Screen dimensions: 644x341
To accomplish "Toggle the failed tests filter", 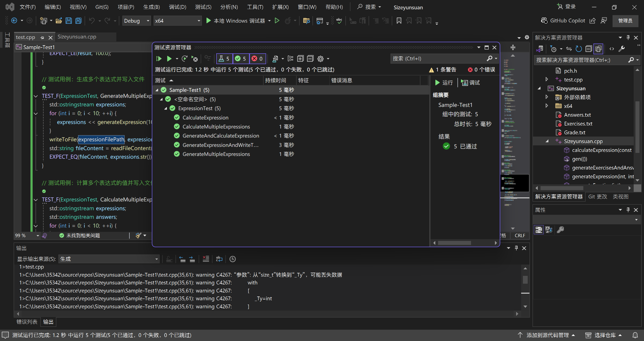I will pos(257,59).
